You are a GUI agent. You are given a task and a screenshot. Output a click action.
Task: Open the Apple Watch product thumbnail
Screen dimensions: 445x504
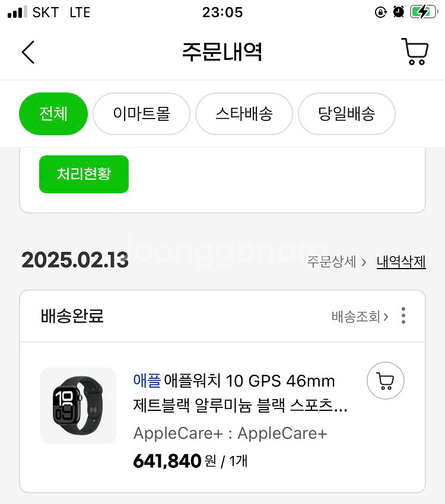coord(78,406)
